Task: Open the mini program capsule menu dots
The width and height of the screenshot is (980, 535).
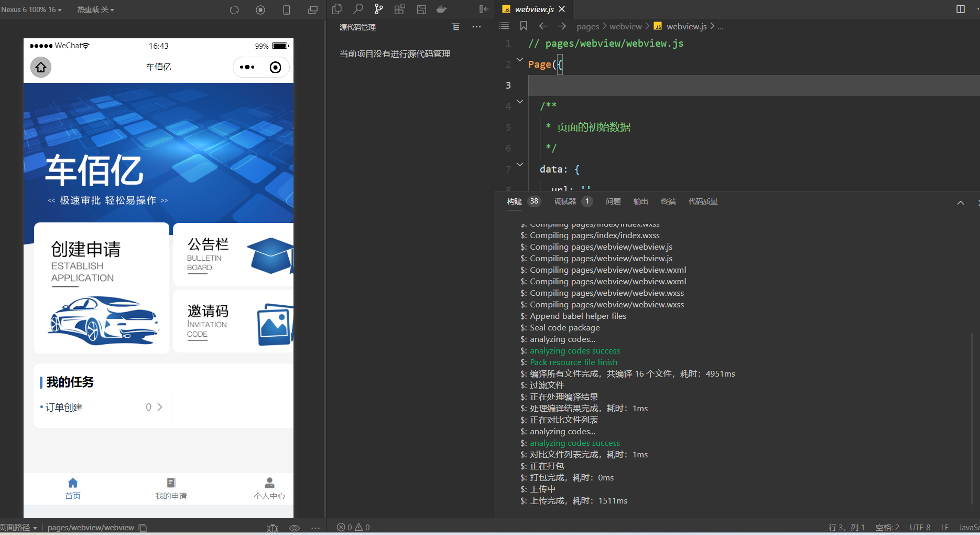Action: click(247, 67)
